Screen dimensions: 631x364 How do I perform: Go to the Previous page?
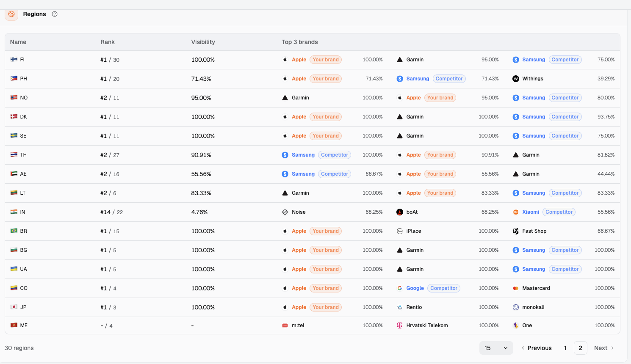537,348
